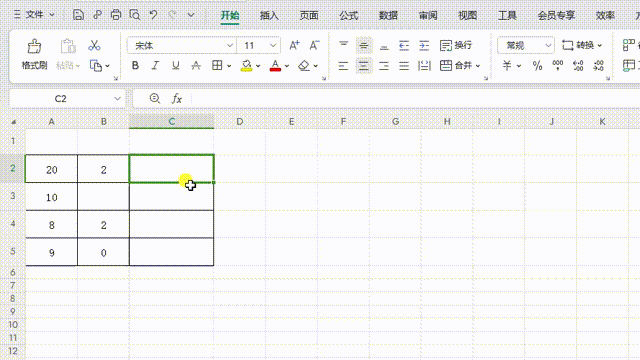
Task: Click the Name Box showing C2
Action: [60, 98]
